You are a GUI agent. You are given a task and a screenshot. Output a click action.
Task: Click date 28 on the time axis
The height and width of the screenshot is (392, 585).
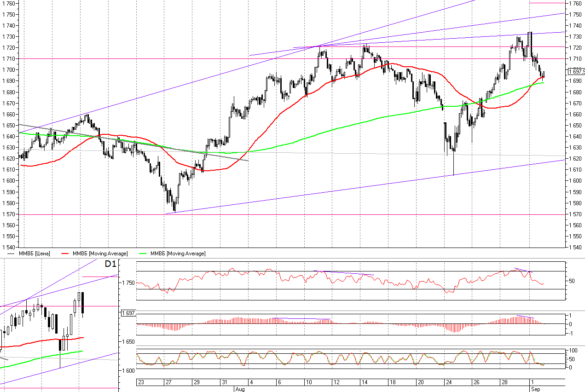[x=504, y=382]
